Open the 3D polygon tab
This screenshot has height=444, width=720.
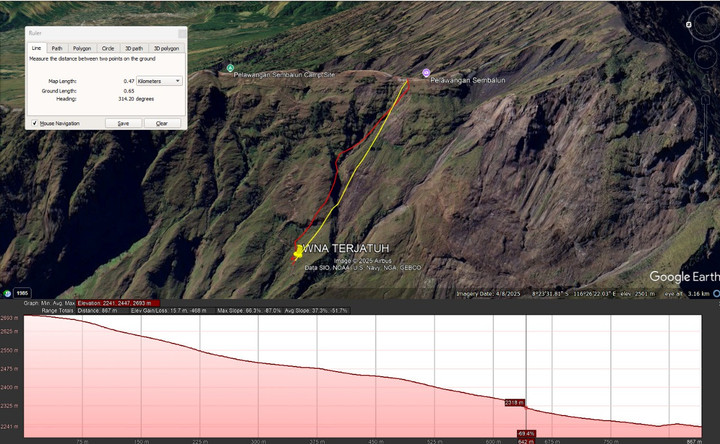(x=165, y=48)
